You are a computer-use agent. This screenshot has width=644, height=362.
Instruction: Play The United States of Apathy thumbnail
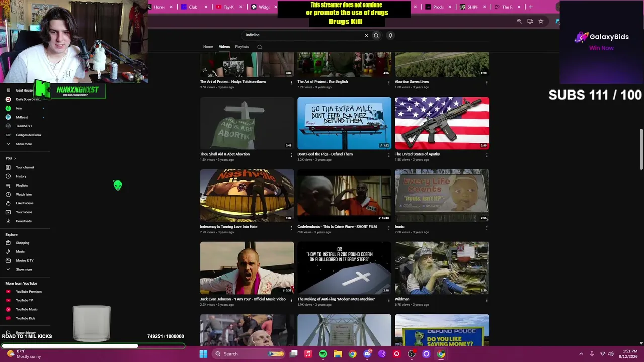coord(442,123)
